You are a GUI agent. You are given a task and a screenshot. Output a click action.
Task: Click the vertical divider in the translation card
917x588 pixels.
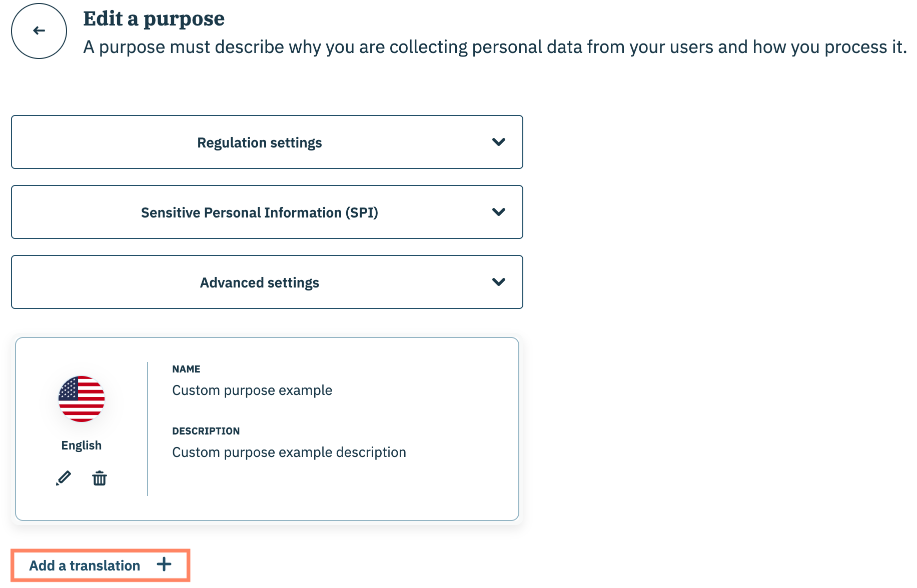[148, 429]
